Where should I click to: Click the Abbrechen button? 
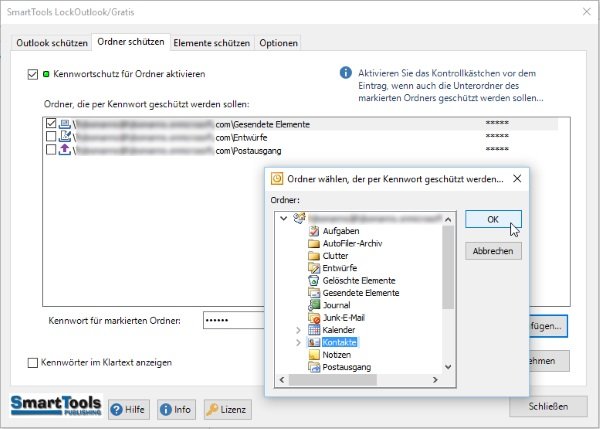(493, 251)
